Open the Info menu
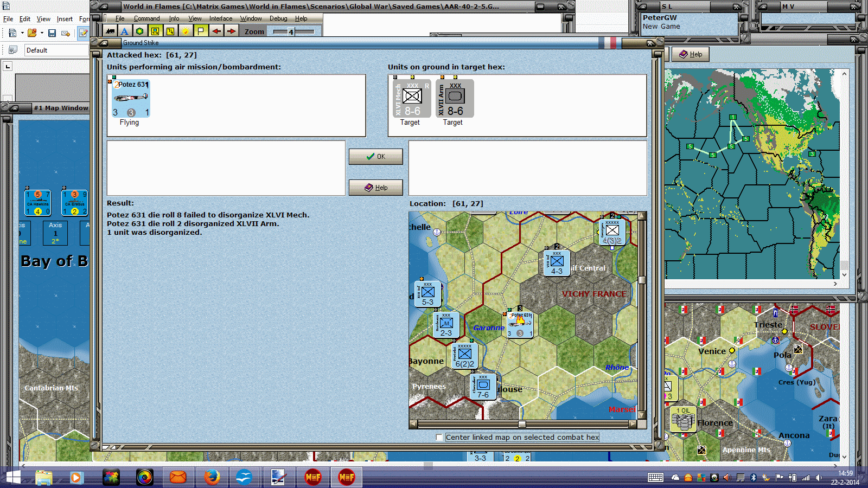868x488 pixels. tap(174, 18)
